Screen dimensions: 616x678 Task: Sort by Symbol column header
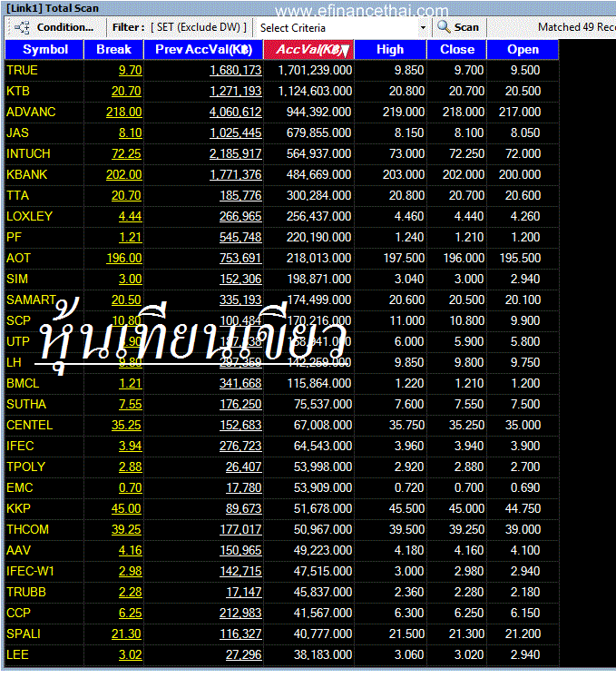[x=45, y=49]
